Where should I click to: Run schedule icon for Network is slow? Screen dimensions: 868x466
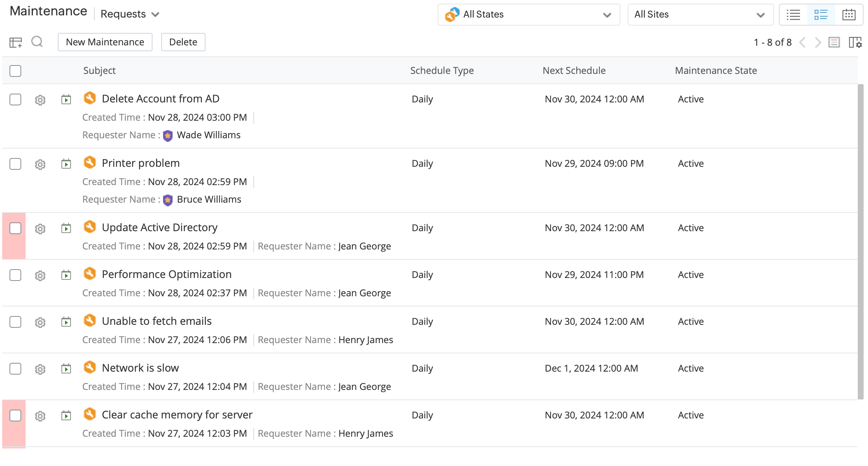66,368
